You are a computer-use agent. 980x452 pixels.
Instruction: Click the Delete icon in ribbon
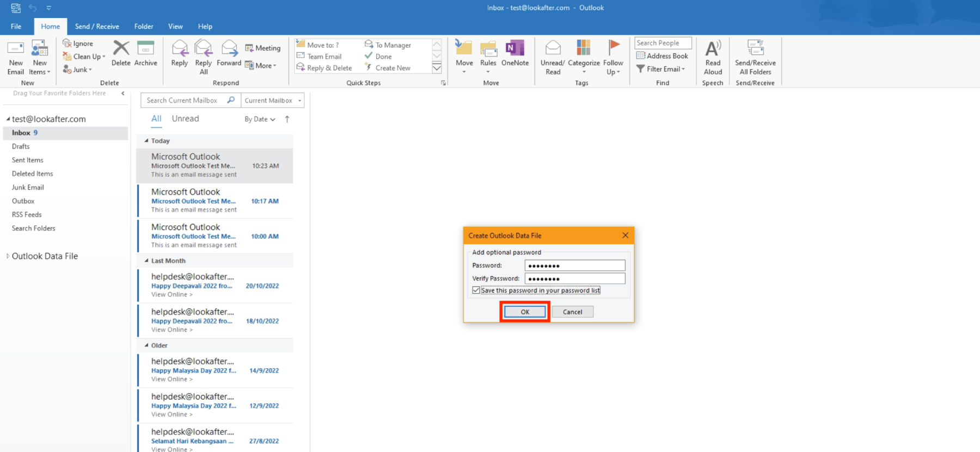(121, 49)
